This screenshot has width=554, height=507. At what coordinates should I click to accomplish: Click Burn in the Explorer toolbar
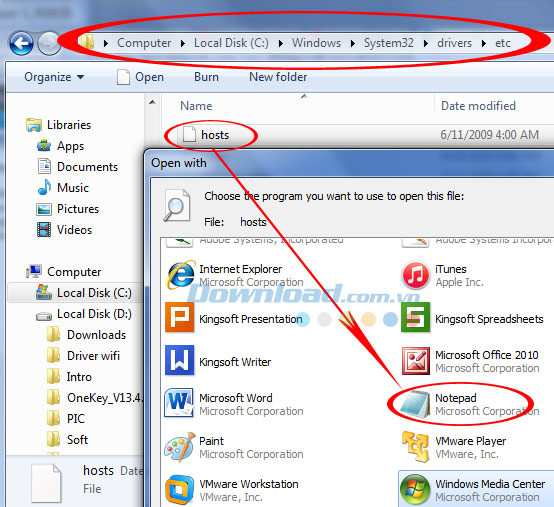(x=206, y=77)
